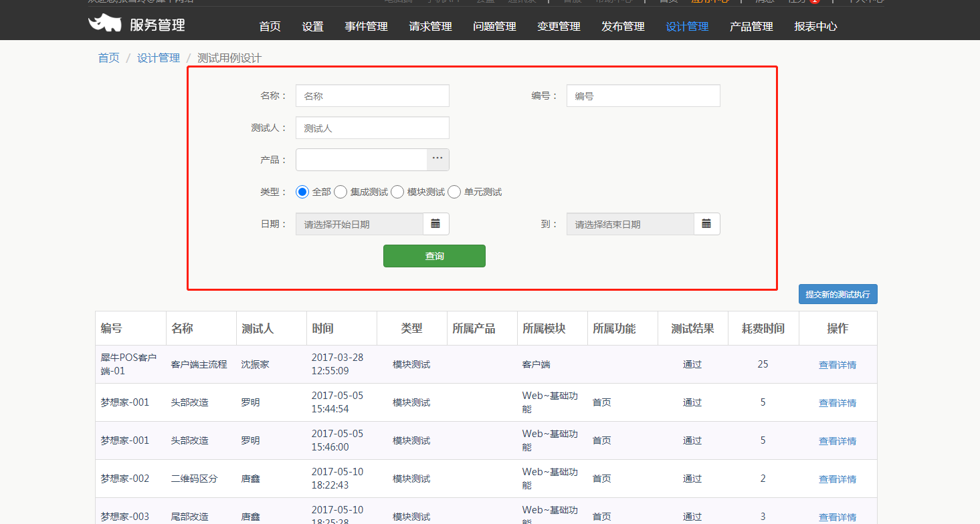Viewport: 980px width, 524px height.
Task: Click the 所属产品 column header
Action: [x=482, y=328]
